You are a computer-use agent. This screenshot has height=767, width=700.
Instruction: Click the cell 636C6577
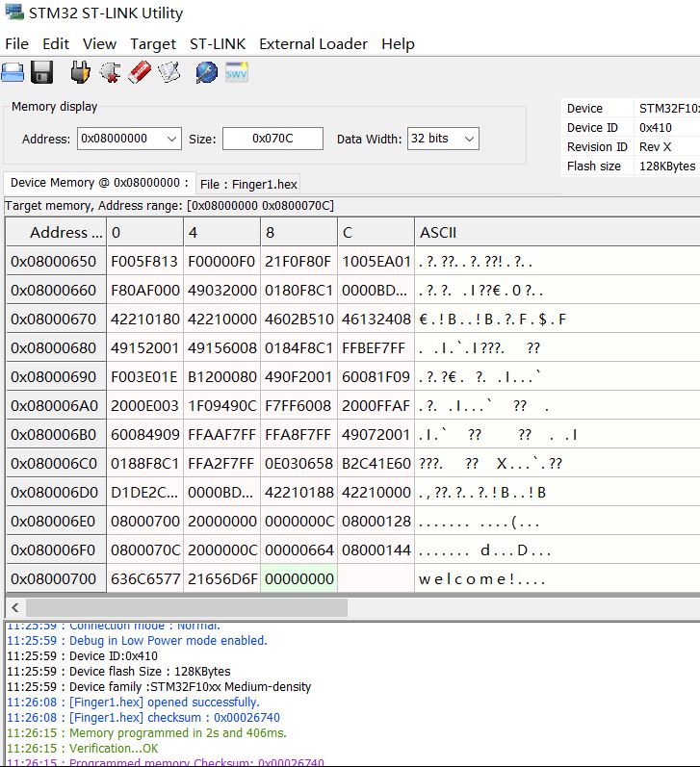coord(144,578)
